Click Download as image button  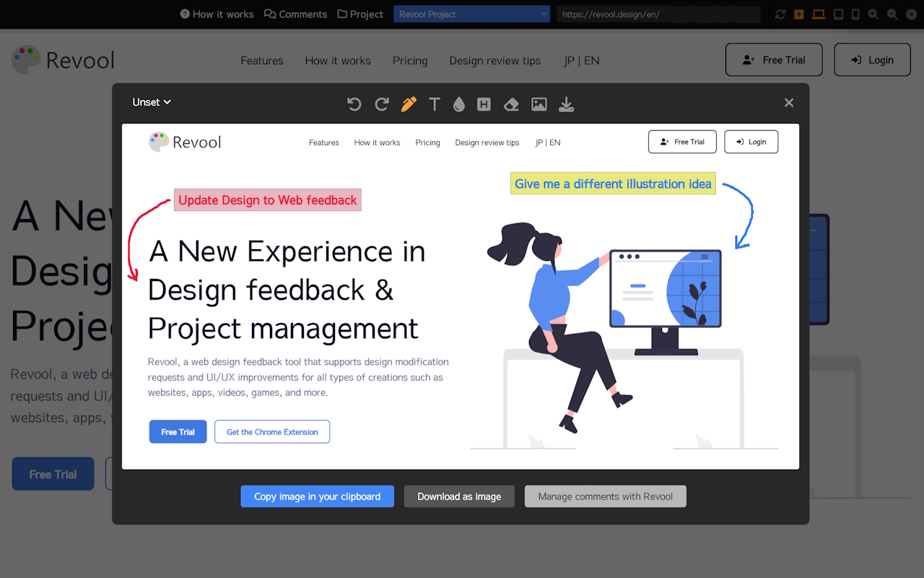(459, 496)
